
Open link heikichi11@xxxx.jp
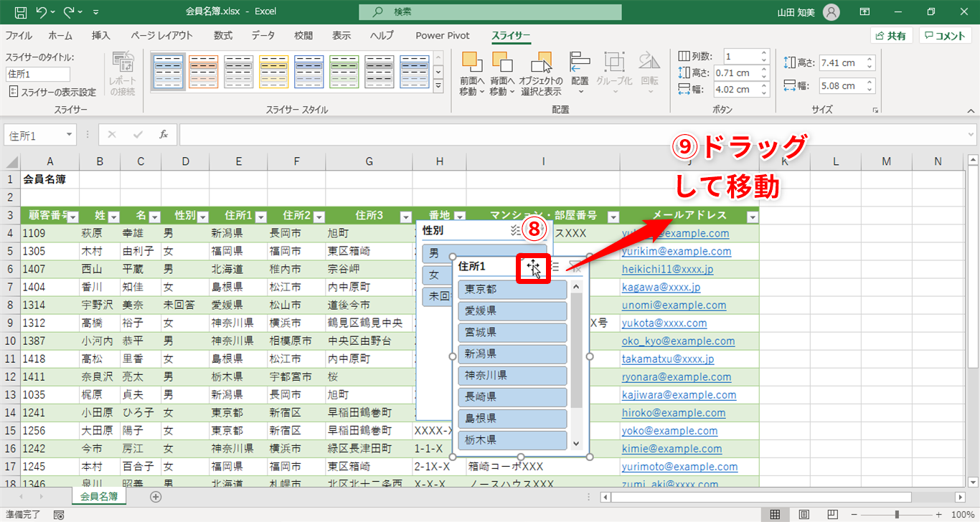(x=668, y=269)
